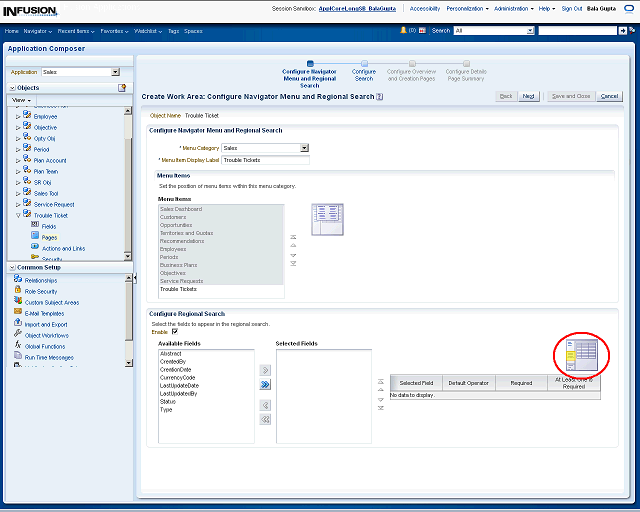Expand the Service Request tree node

click(17, 204)
